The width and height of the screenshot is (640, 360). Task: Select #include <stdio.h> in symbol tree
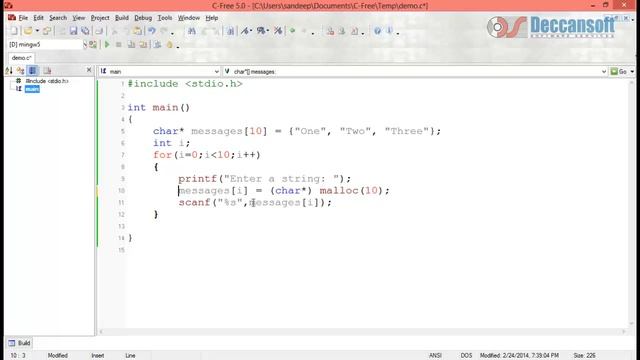(47, 81)
